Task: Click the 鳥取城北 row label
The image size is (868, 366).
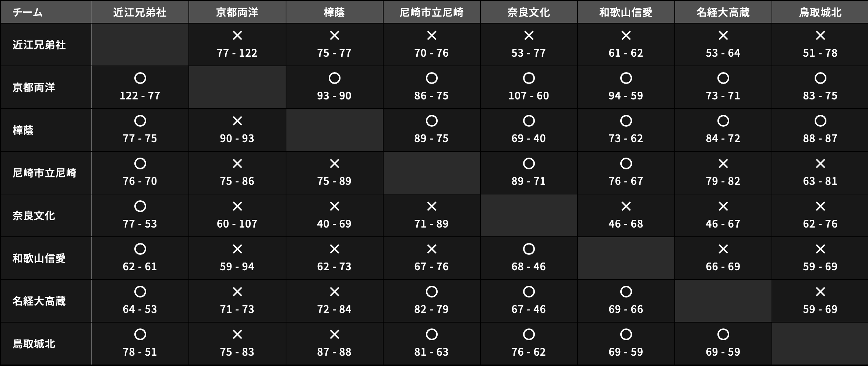Action: click(34, 344)
